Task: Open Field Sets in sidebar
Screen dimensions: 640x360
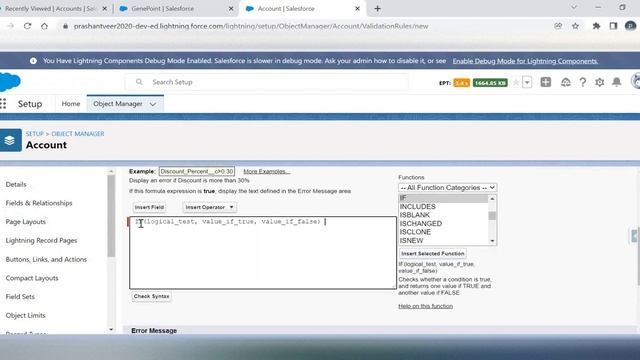Action: point(20,297)
